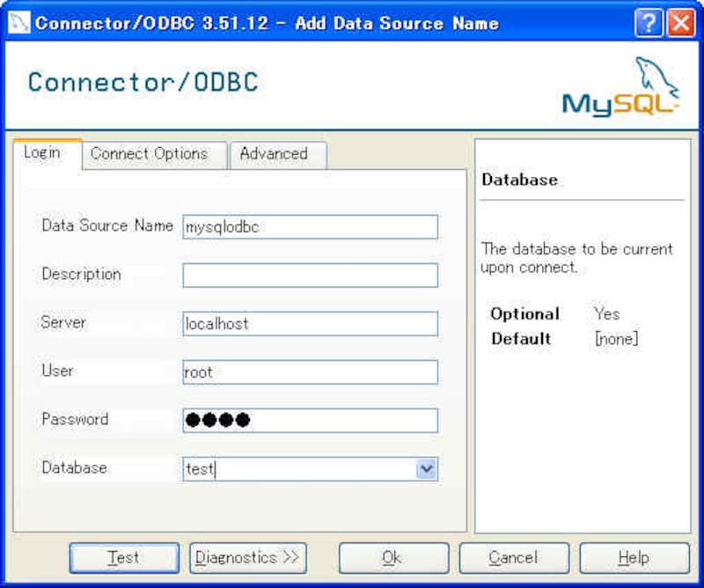Open Help using the bottom Help button
This screenshot has width=704, height=588.
634,558
